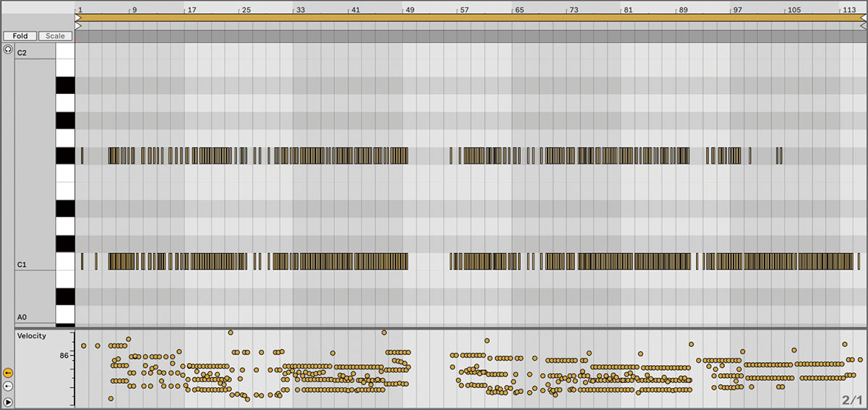This screenshot has width=868, height=410.
Task: Click bar number 41 in the ruler
Action: click(354, 10)
